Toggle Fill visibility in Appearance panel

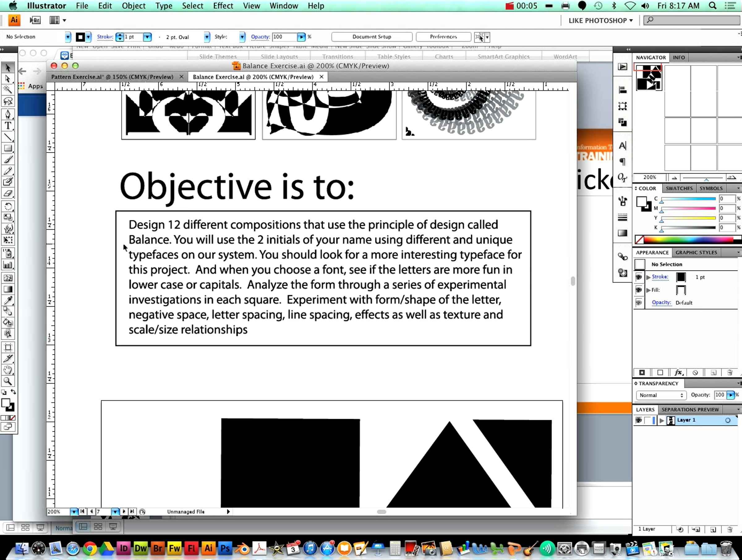tap(639, 290)
